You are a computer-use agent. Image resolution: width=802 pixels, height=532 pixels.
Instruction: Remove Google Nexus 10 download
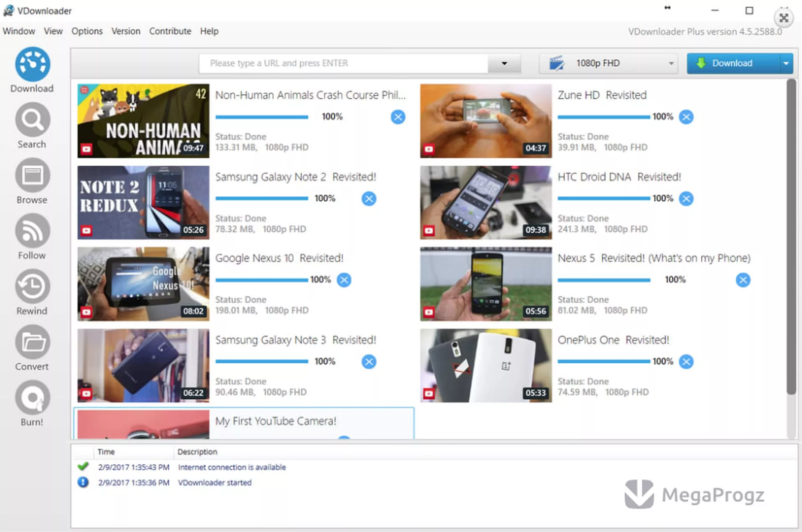click(x=344, y=280)
